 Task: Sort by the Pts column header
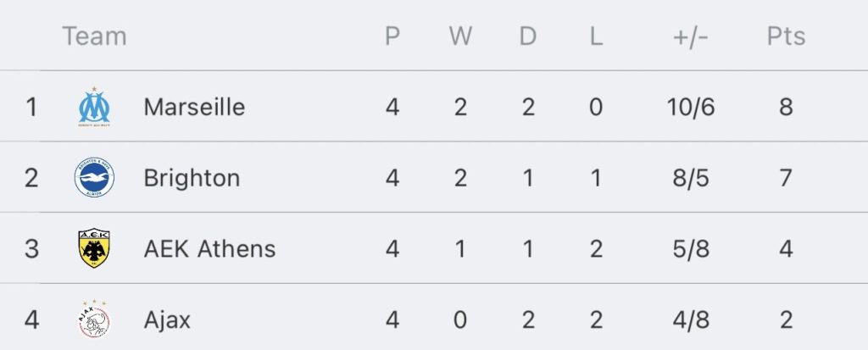(x=786, y=36)
